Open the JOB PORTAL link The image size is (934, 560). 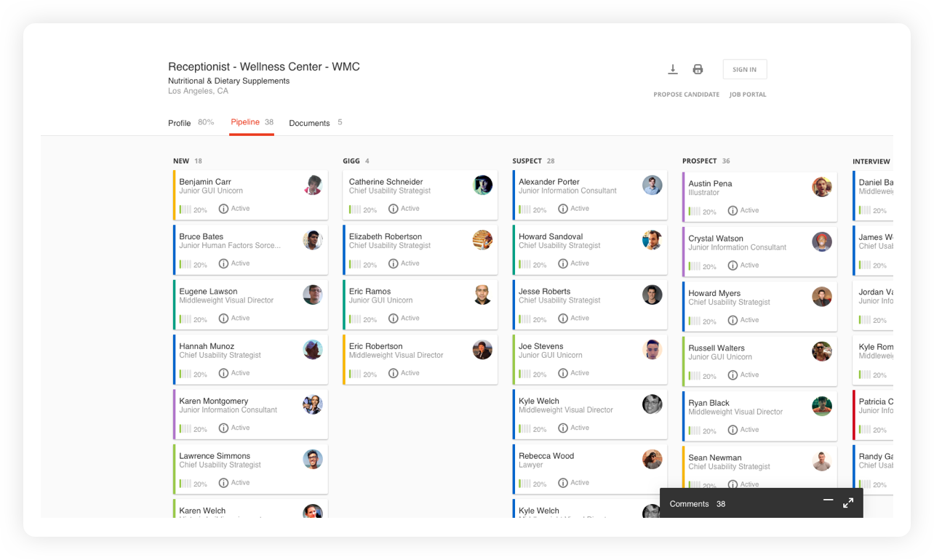(x=748, y=95)
